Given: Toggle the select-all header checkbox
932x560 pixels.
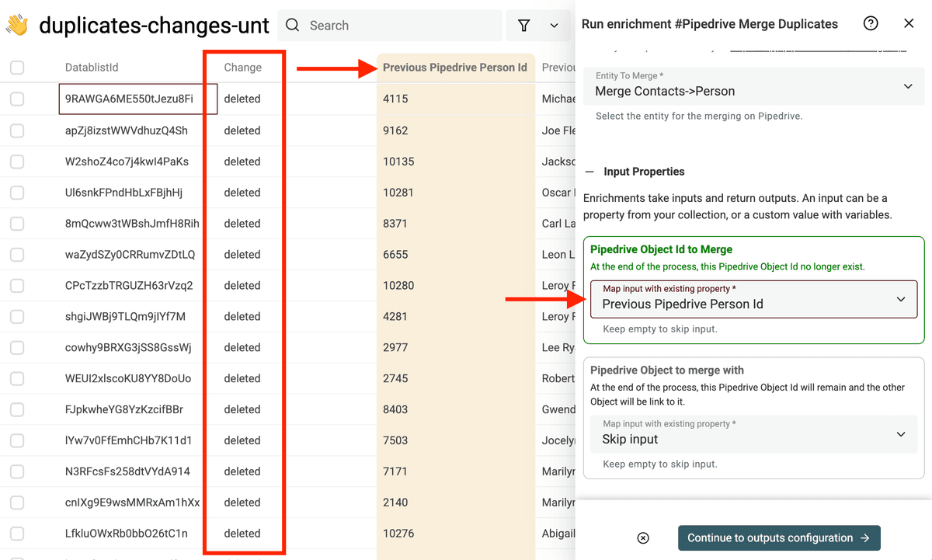Looking at the screenshot, I should [x=17, y=68].
